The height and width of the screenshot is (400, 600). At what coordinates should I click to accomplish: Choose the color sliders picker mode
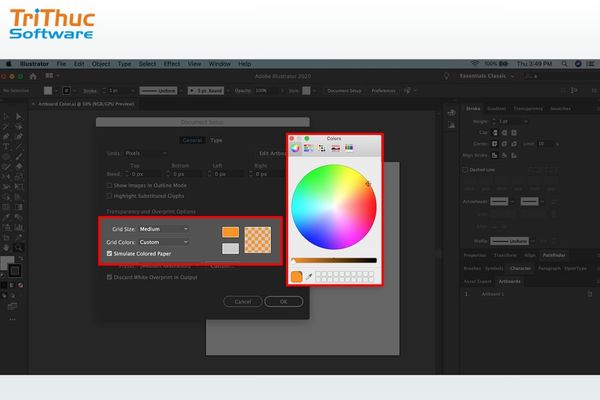(x=308, y=148)
